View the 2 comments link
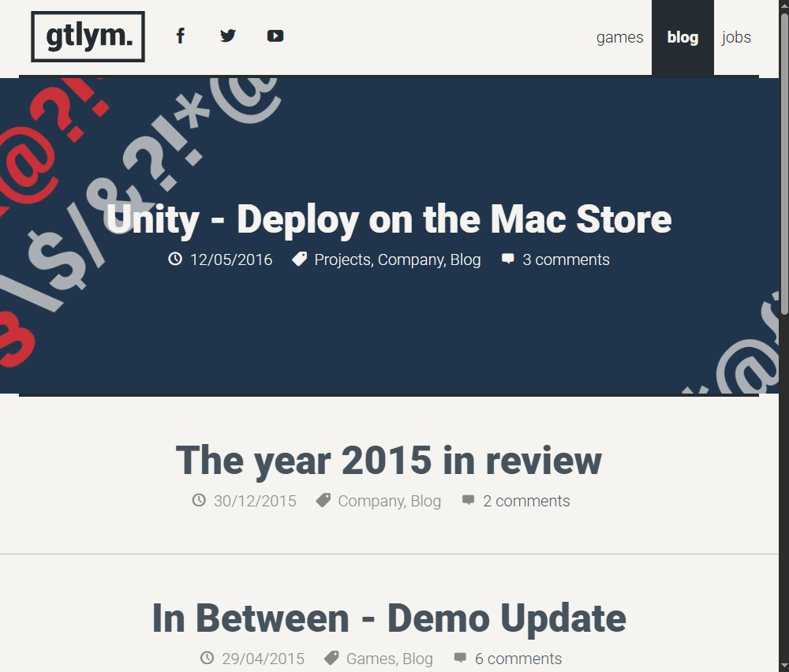 point(526,501)
